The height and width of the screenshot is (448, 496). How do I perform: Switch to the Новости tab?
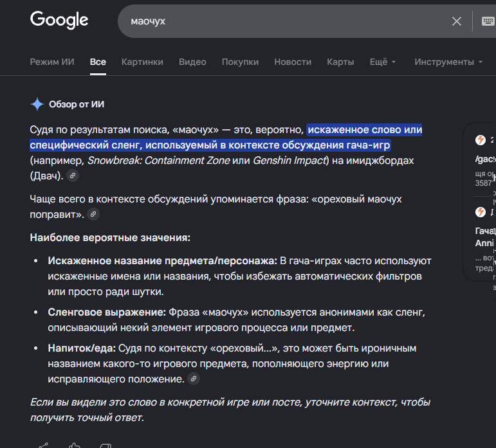pyautogui.click(x=293, y=62)
